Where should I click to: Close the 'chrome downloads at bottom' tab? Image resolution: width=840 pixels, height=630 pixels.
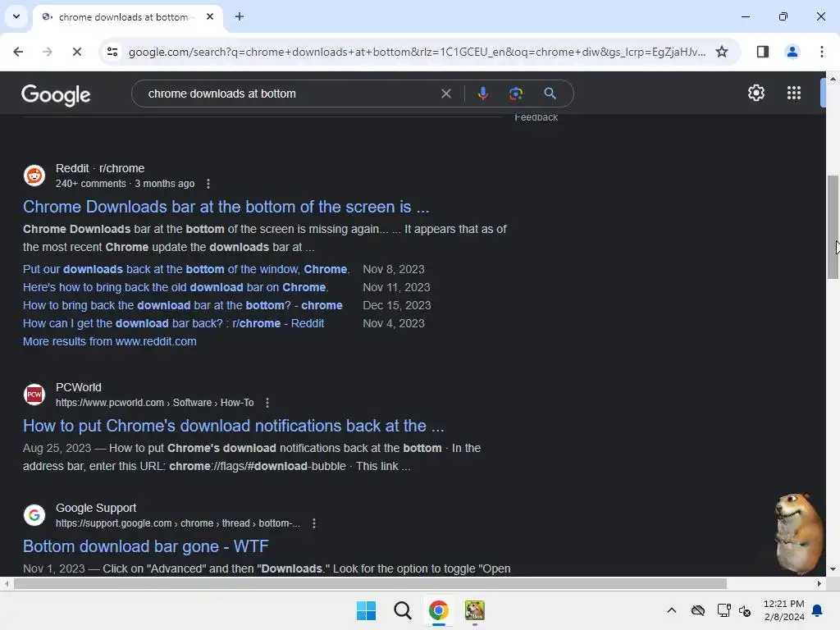[x=210, y=16]
